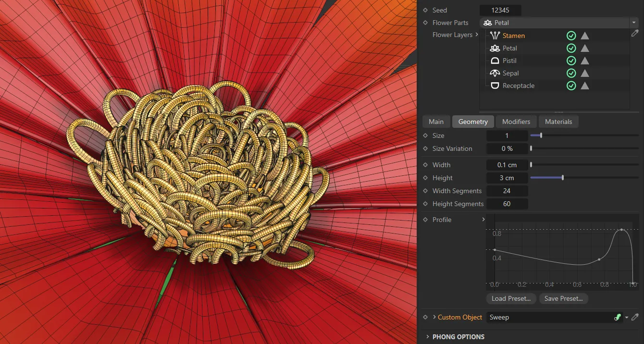Viewport: 644px width, 344px height.
Task: Select the Petal lotus icon in the layer list
Action: pyautogui.click(x=495, y=48)
